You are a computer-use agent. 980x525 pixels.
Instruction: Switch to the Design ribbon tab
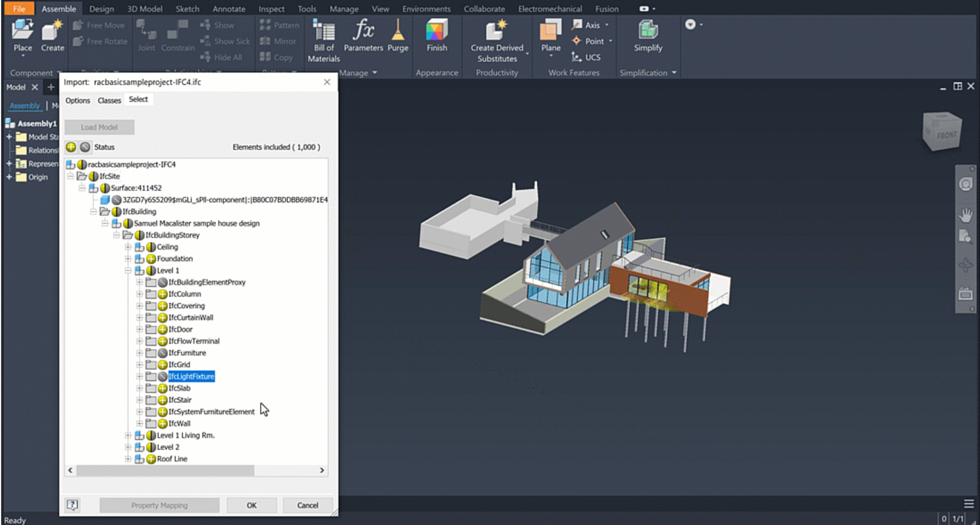(x=101, y=9)
